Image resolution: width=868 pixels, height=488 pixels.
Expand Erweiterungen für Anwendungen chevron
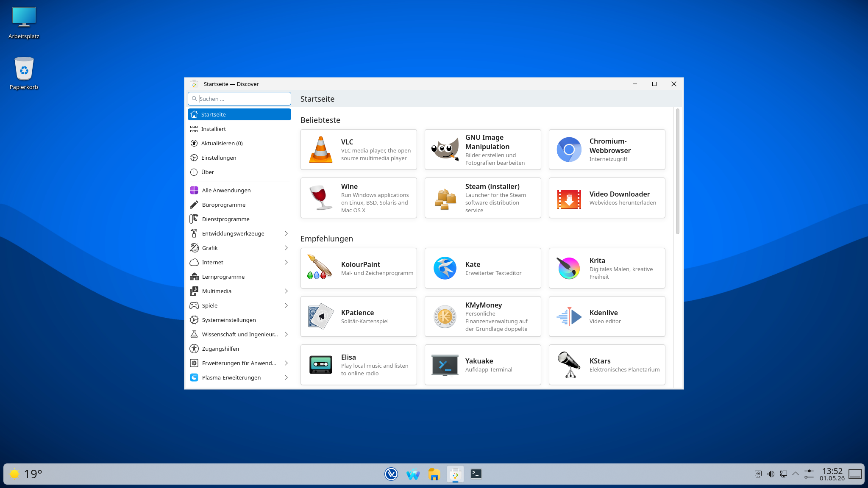[x=286, y=363]
